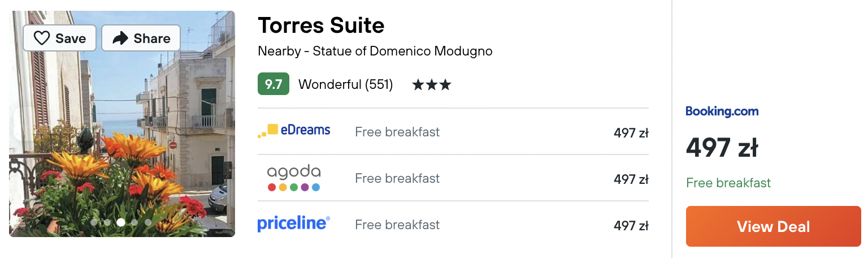Screen dimensions: 868x258
Task: Click the three-star rating icons
Action: 432,85
